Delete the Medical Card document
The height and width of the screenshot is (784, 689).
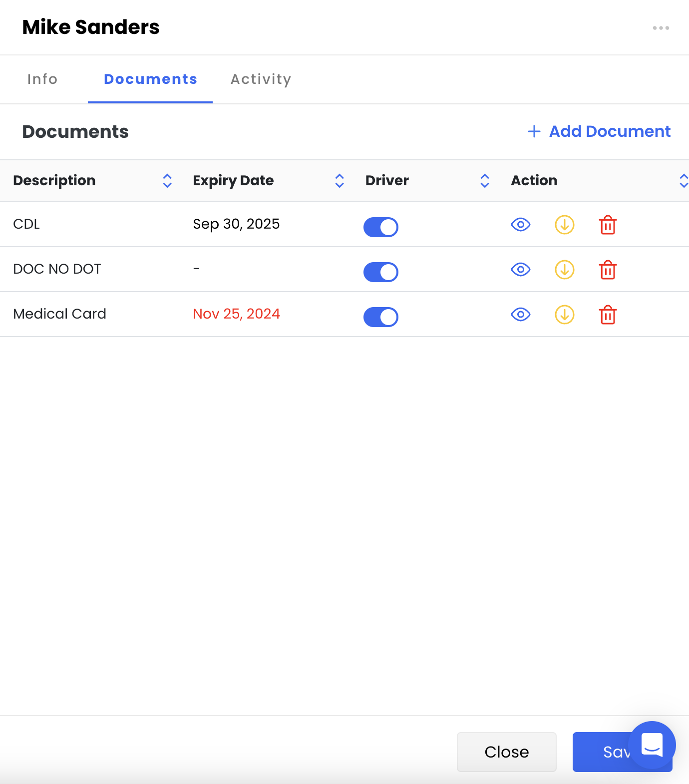click(608, 315)
